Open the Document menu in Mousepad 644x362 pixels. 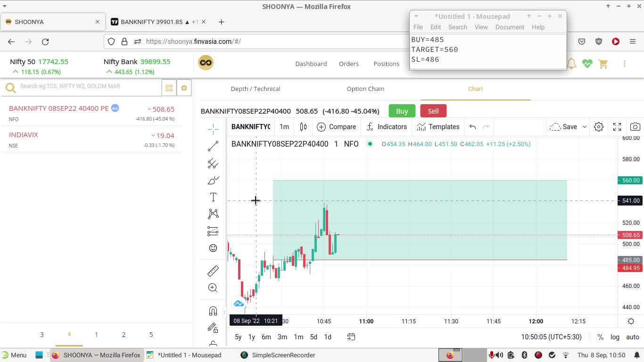coord(510,27)
